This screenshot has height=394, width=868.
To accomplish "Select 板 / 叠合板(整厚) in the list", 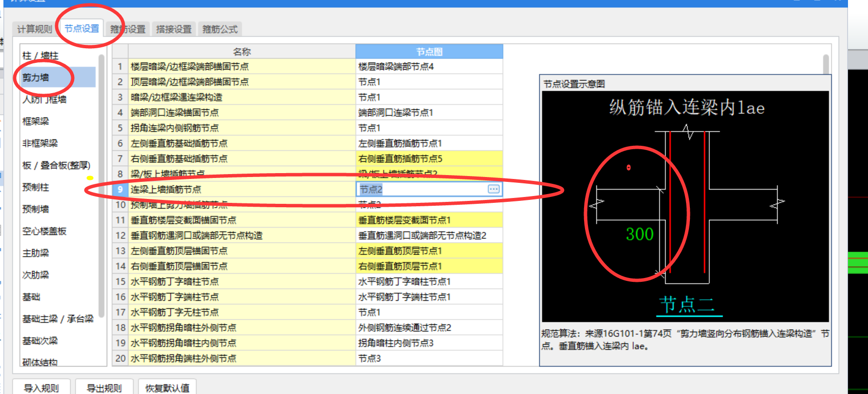I will (56, 165).
